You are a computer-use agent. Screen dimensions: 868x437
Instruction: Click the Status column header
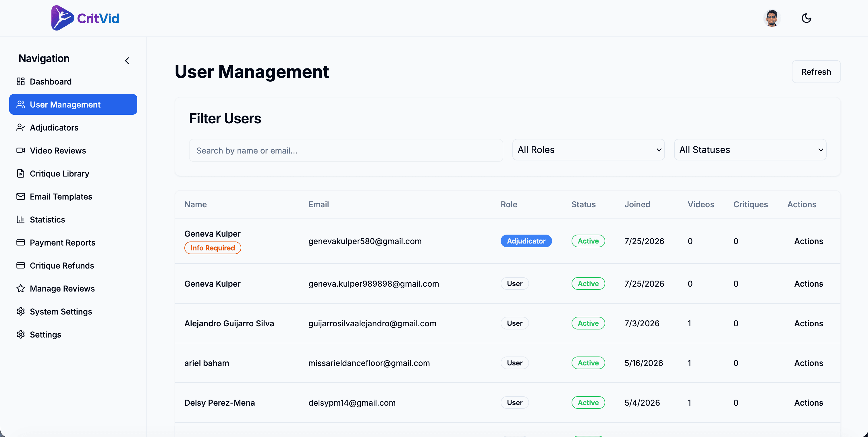[x=583, y=204]
